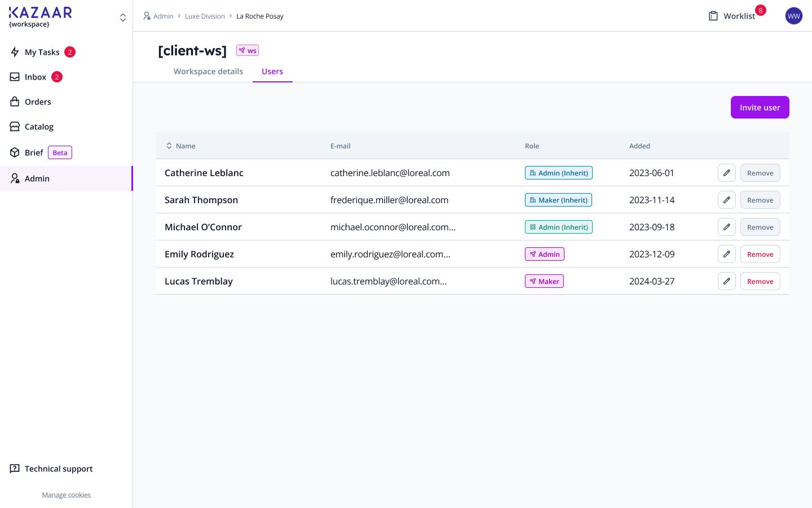The width and height of the screenshot is (812, 508).
Task: Edit Catherine Leblanc with pencil icon
Action: [x=727, y=173]
